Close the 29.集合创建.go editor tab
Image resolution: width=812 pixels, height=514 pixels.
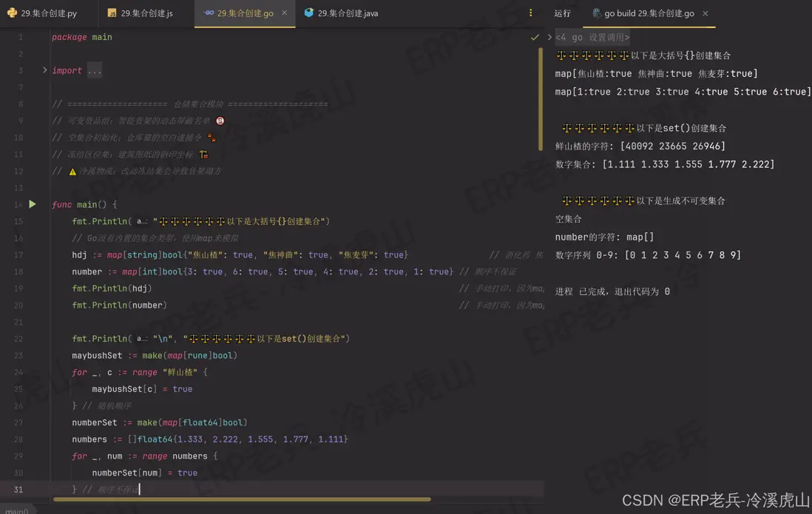click(x=284, y=13)
